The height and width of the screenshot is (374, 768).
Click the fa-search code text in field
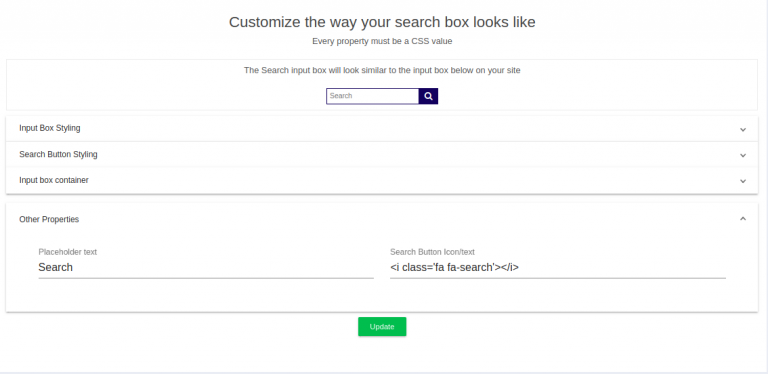click(x=455, y=267)
